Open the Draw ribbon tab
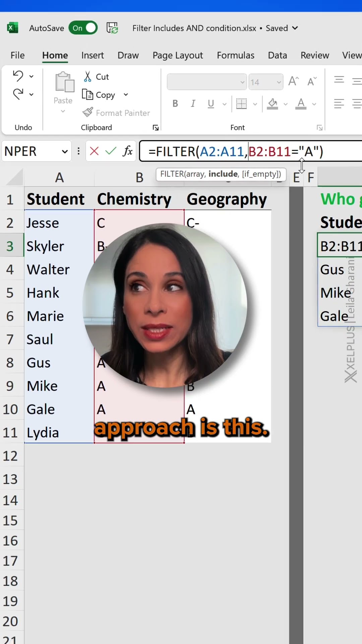 pyautogui.click(x=128, y=55)
